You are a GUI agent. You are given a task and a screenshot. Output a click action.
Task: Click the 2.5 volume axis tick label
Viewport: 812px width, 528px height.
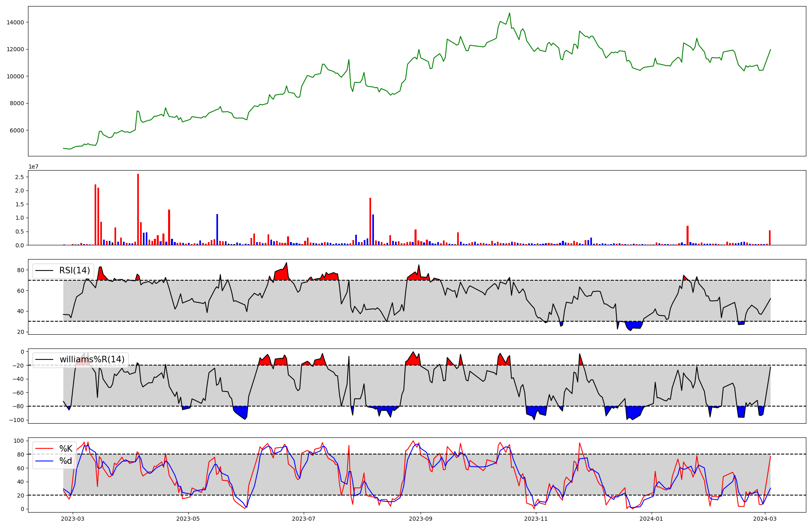[19, 177]
